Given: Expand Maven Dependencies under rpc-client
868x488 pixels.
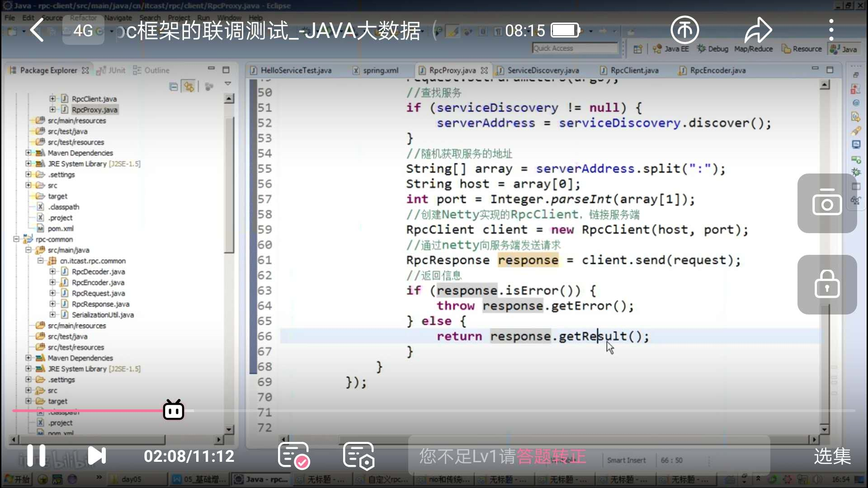Looking at the screenshot, I should click(28, 153).
